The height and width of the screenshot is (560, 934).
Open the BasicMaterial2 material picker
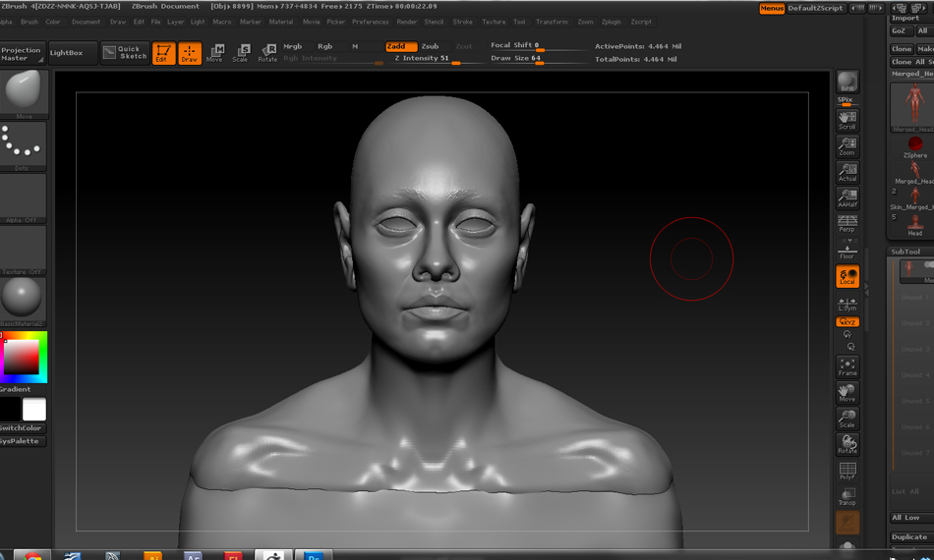point(23,303)
